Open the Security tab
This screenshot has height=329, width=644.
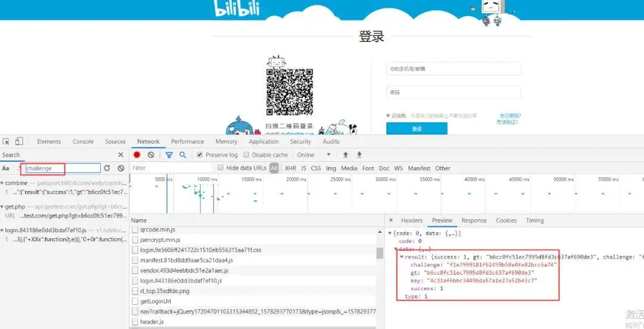(301, 142)
